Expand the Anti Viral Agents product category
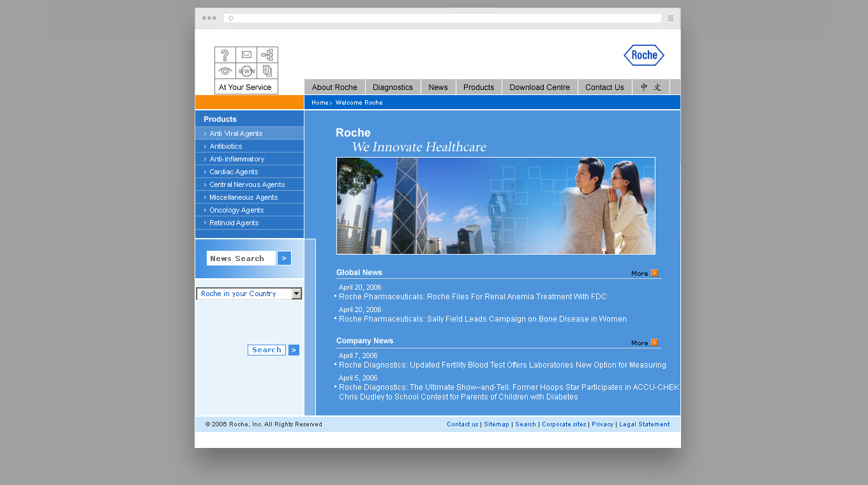Viewport: 868px width, 485px height. (236, 133)
